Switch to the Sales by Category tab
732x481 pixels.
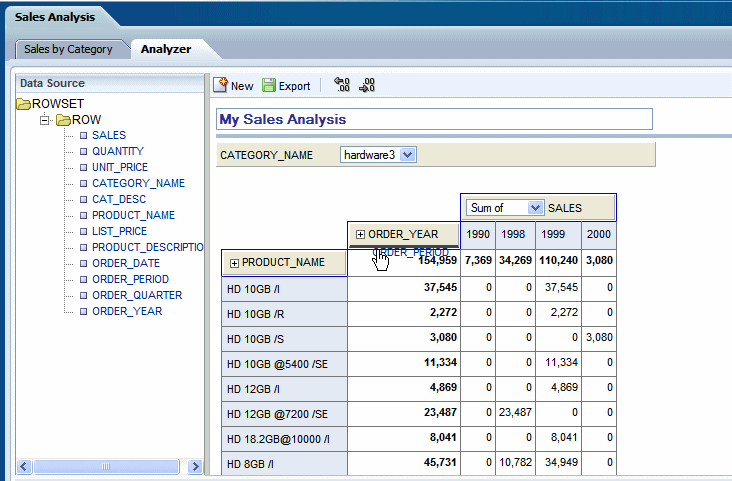68,49
